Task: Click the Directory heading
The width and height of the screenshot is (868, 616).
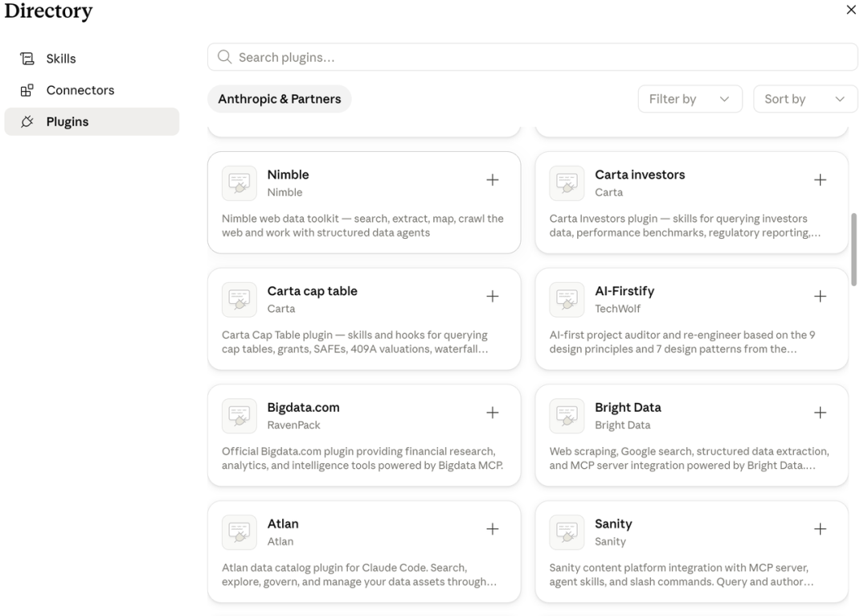Action: tap(49, 11)
